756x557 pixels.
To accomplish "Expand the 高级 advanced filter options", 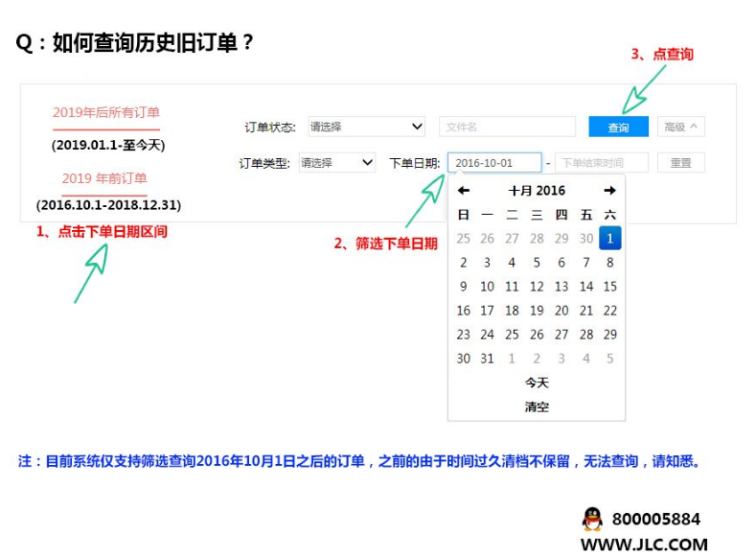I will (681, 127).
